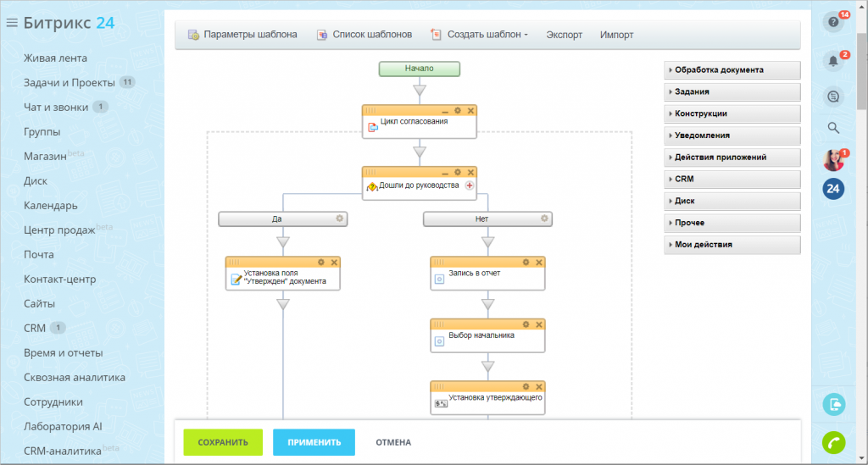Open Чат и звонки
868x465 pixels.
[56, 108]
